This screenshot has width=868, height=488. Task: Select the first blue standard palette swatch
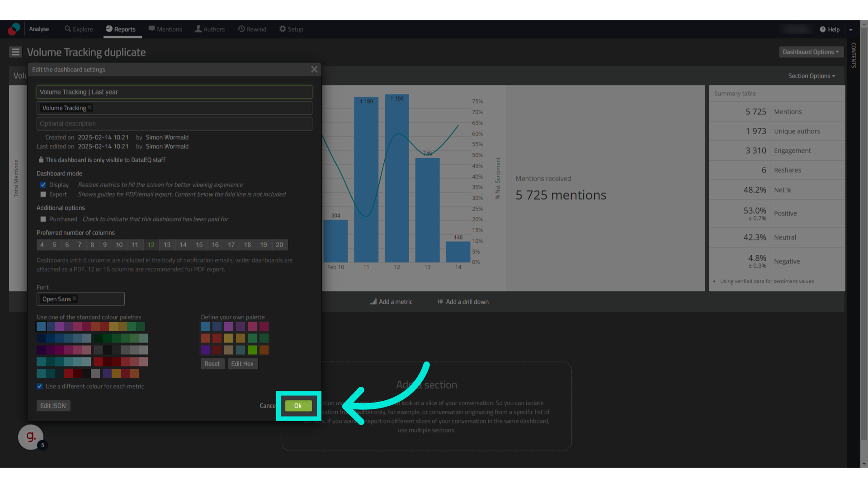click(x=41, y=326)
